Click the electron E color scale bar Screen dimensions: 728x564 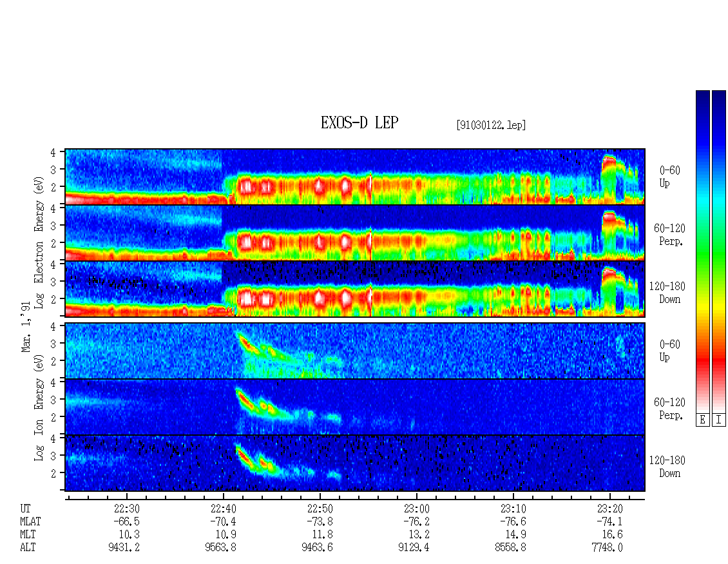702,251
